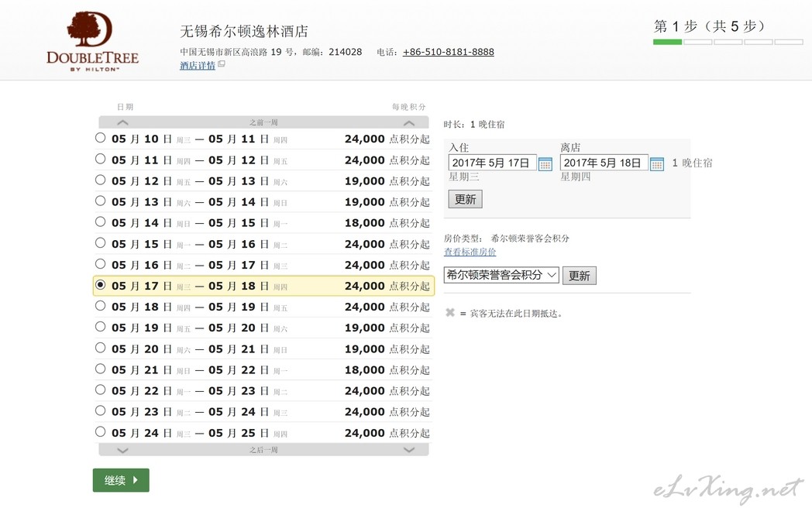
Task: Click the 19,000 点积分起 price for 05月20日
Action: tap(387, 348)
